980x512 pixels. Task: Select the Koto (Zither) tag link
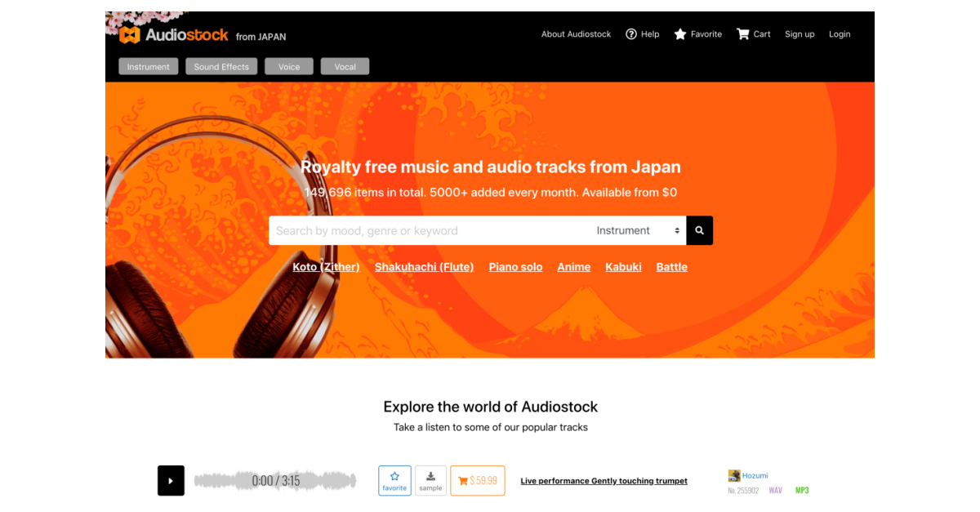pyautogui.click(x=326, y=267)
